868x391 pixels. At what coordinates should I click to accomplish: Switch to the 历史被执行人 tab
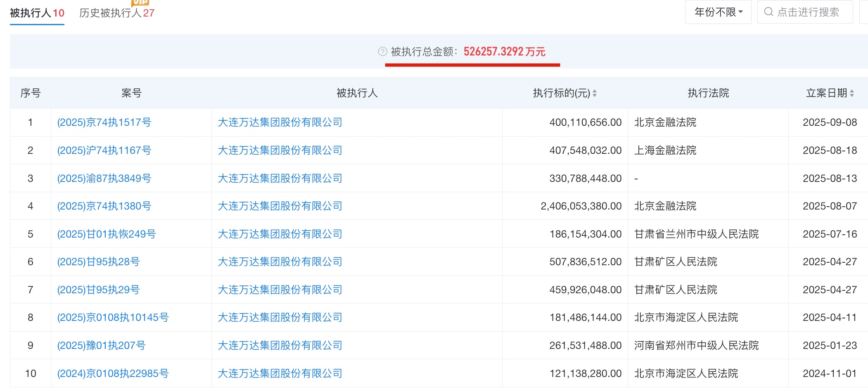click(x=116, y=13)
